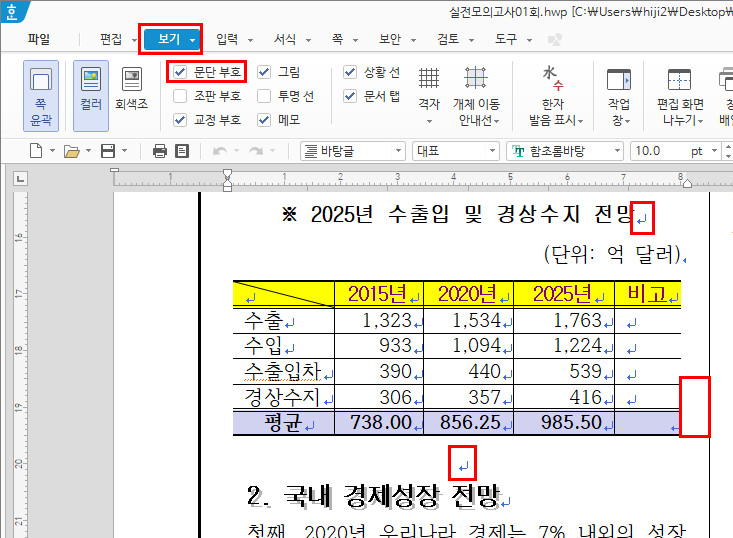Viewport: 733px width, 538px height.
Task: Click the ruler tab type selector
Action: pyautogui.click(x=21, y=179)
